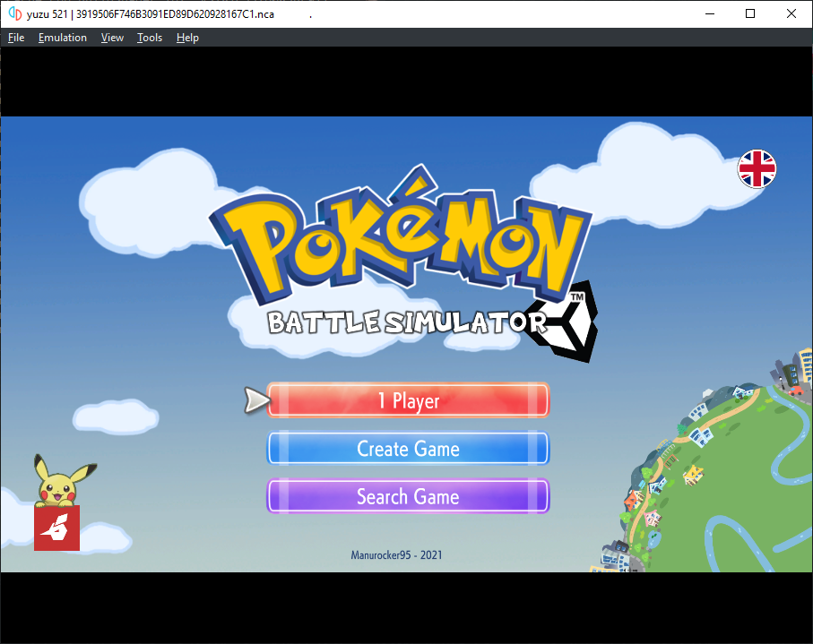The height and width of the screenshot is (644, 813).
Task: Click the Pikachu character icon
Action: [x=62, y=480]
